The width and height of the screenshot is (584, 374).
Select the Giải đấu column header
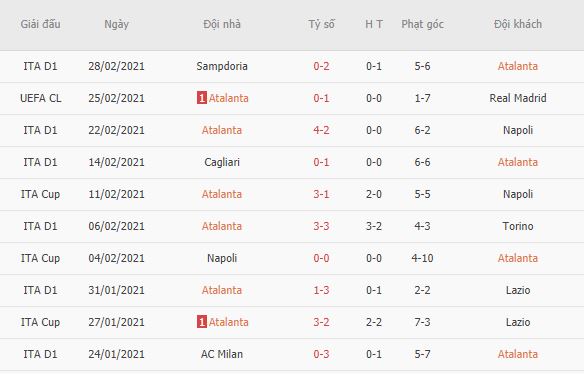click(40, 24)
